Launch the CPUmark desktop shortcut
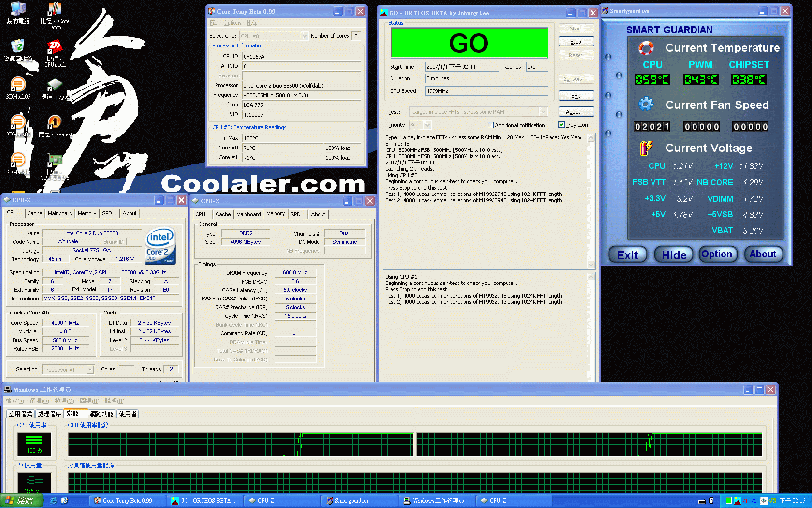 pyautogui.click(x=55, y=53)
